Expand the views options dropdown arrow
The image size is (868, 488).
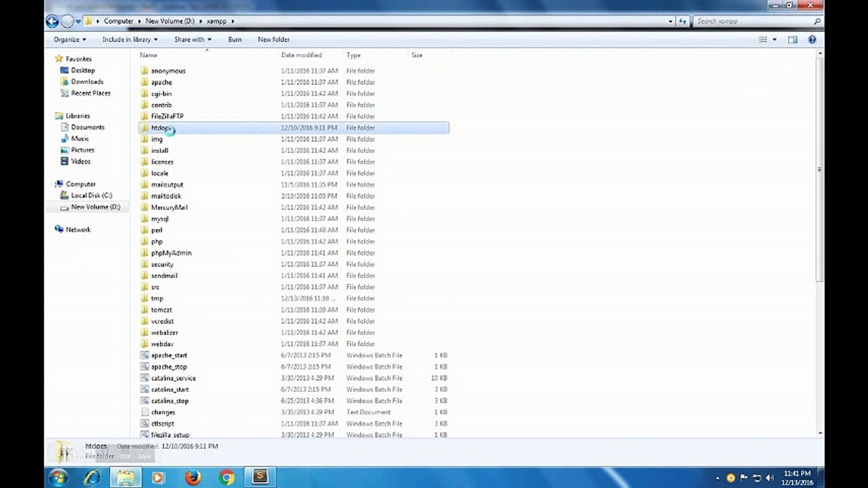[774, 40]
